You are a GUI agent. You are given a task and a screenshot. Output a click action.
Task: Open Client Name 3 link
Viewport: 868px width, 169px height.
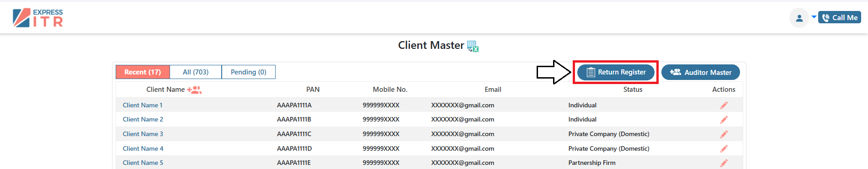143,134
